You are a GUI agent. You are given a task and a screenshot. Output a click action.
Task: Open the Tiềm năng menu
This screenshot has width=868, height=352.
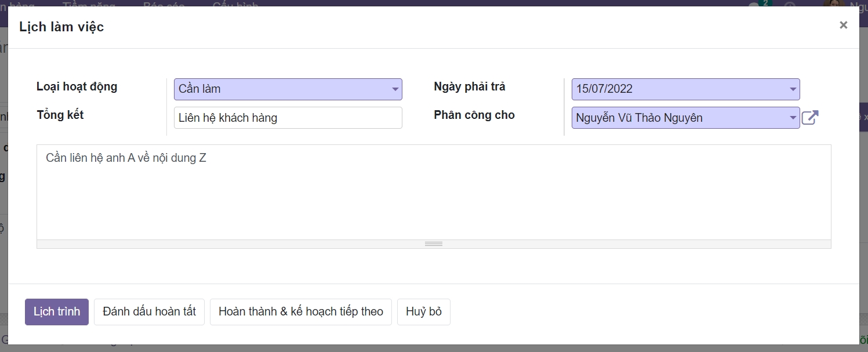pyautogui.click(x=89, y=3)
